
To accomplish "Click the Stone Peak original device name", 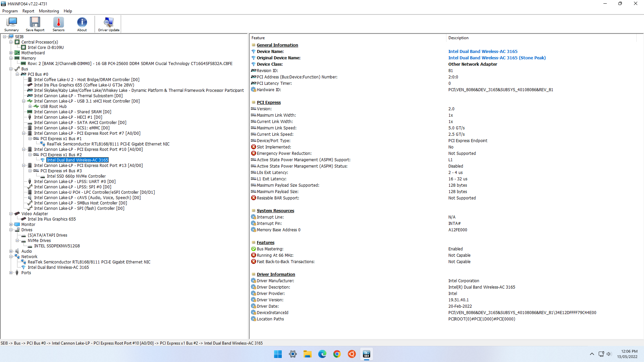I will (497, 58).
